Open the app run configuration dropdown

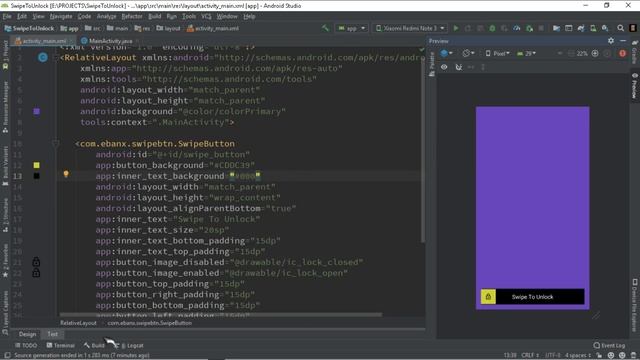coord(351,28)
